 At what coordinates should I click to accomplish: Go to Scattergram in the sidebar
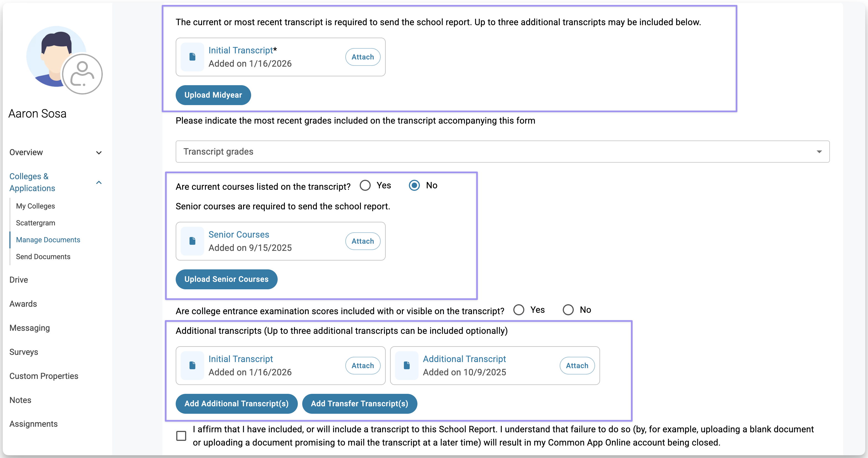35,223
